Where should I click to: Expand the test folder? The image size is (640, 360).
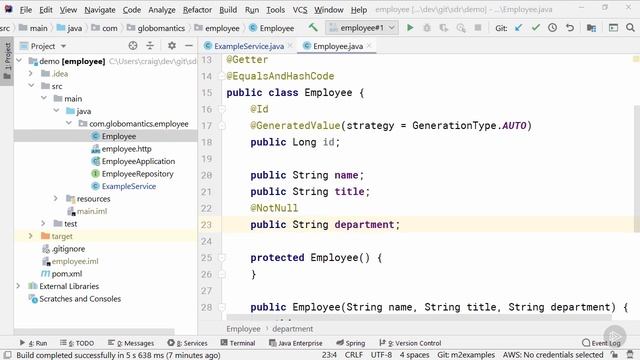(43, 223)
